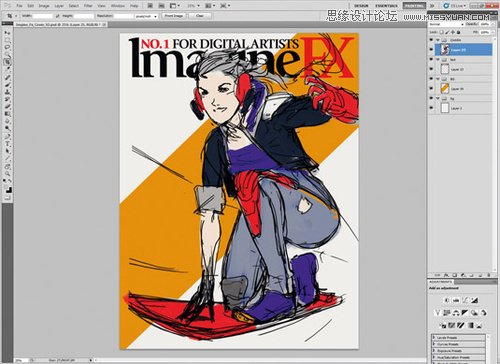Switch to the Essentials workspace
The image size is (500, 364).
pos(386,6)
